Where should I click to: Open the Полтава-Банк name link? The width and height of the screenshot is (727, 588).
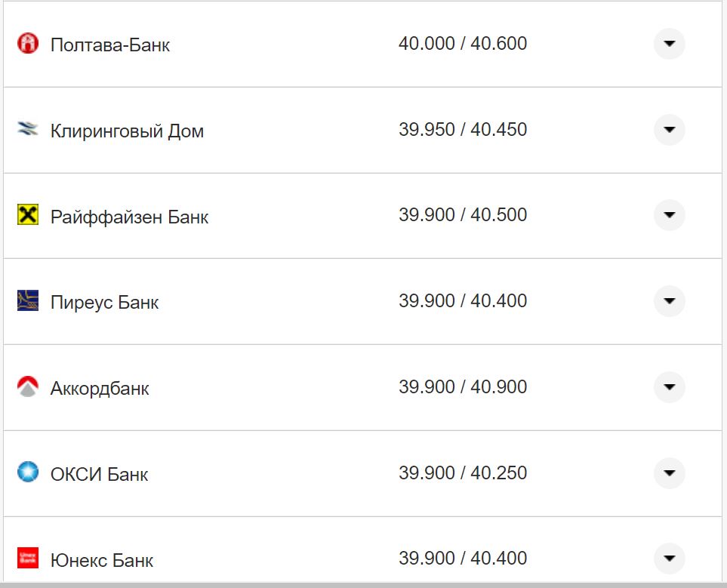point(110,45)
